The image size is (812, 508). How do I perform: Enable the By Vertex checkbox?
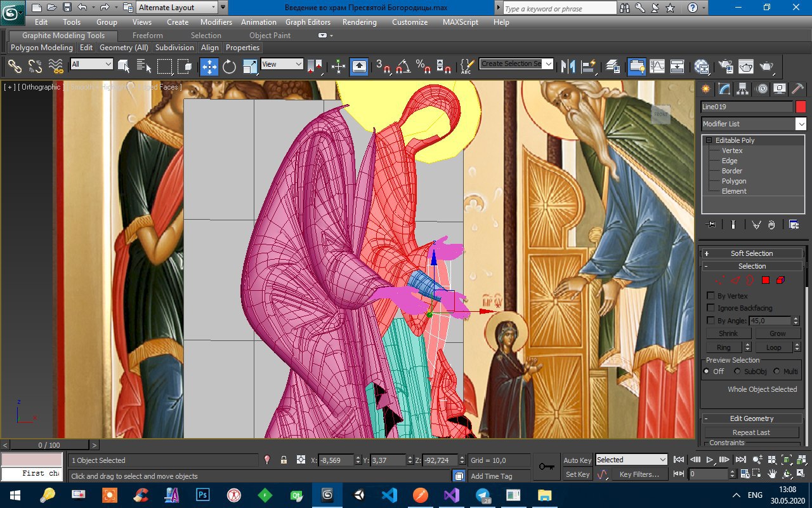[x=710, y=296]
